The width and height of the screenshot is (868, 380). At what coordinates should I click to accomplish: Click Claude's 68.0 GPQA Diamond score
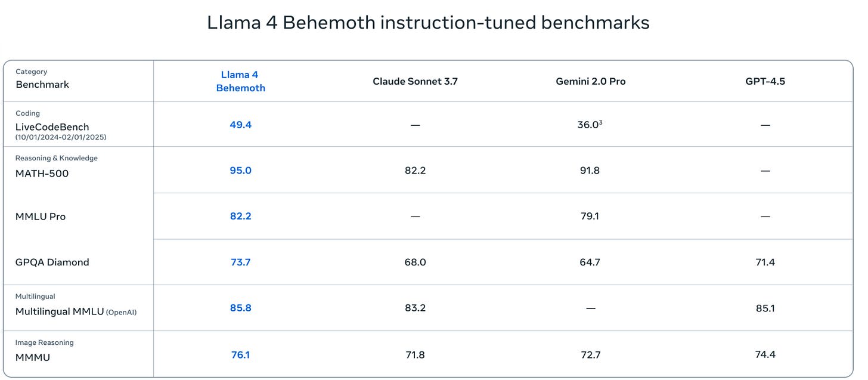415,262
